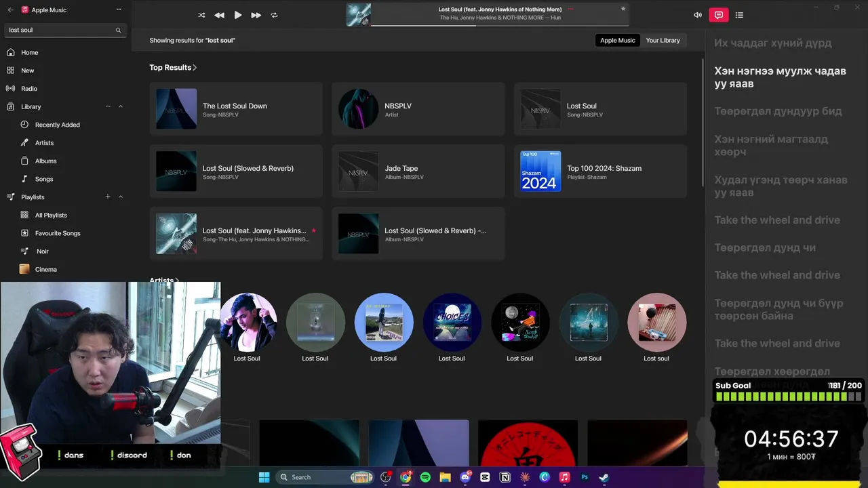Viewport: 868px width, 488px height.
Task: Jump to lyric 'Хэн нэгнээ муулж чадав уу яаав'
Action: [x=780, y=77]
